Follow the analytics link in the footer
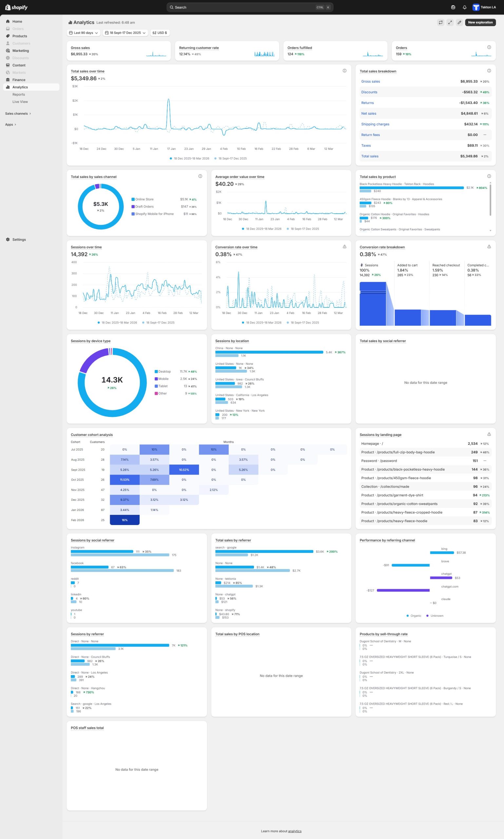Image resolution: width=504 pixels, height=839 pixels. coord(295,831)
